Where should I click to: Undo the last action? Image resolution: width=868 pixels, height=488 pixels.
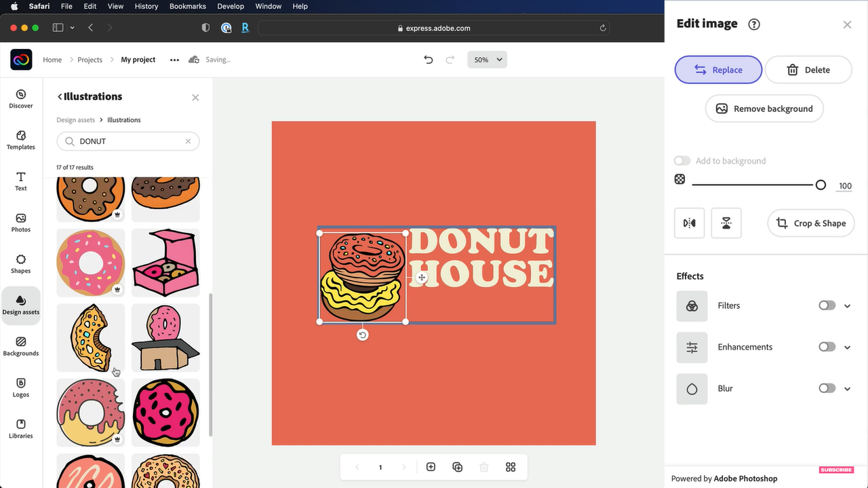[x=428, y=60]
